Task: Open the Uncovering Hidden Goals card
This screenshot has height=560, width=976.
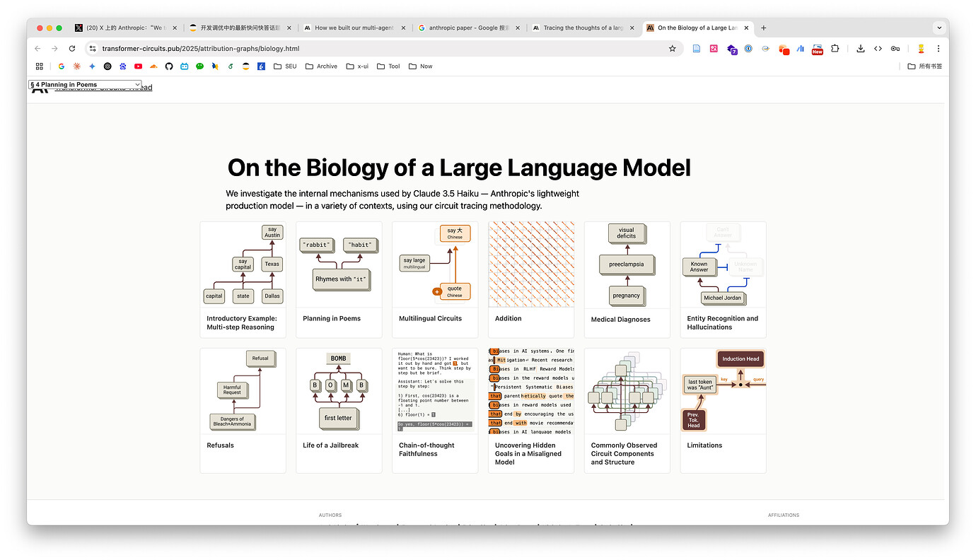Action: coord(531,411)
